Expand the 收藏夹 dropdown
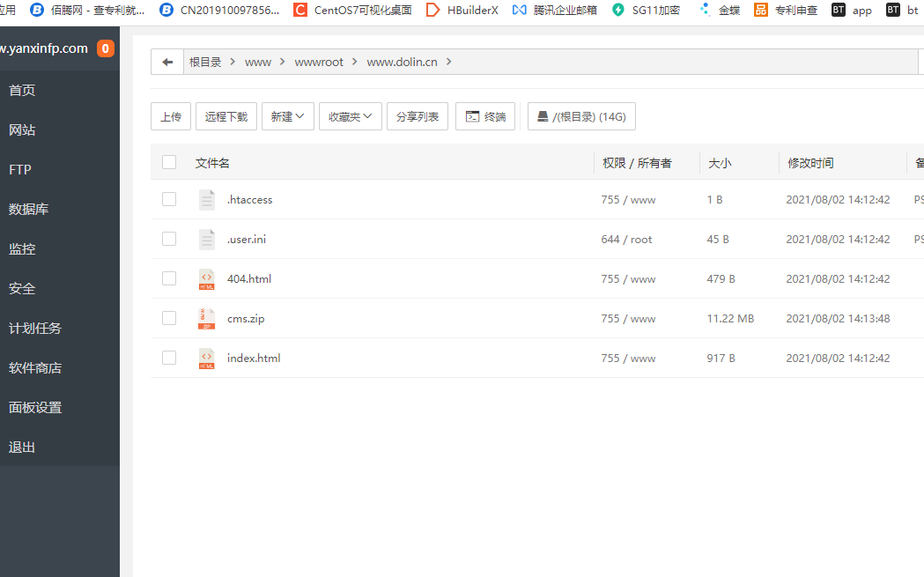The image size is (924, 577). click(351, 116)
